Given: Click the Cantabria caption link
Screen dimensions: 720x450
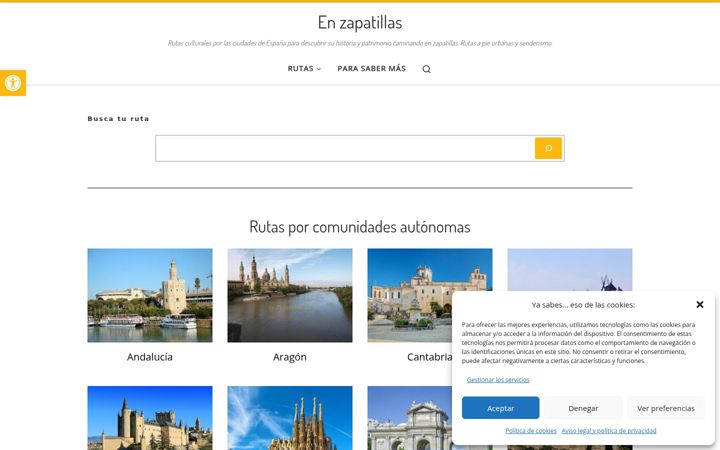Looking at the screenshot, I should [x=429, y=357].
